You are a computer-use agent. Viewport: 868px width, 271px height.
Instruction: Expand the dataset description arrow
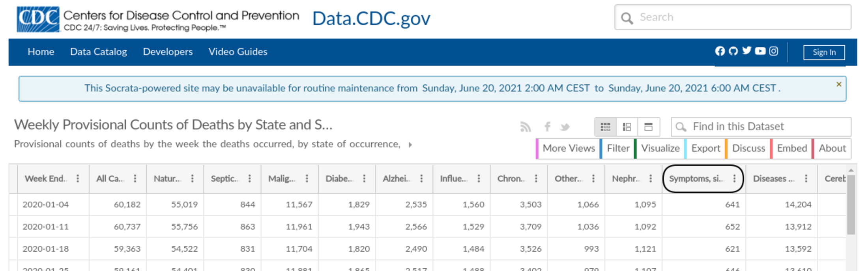point(410,145)
